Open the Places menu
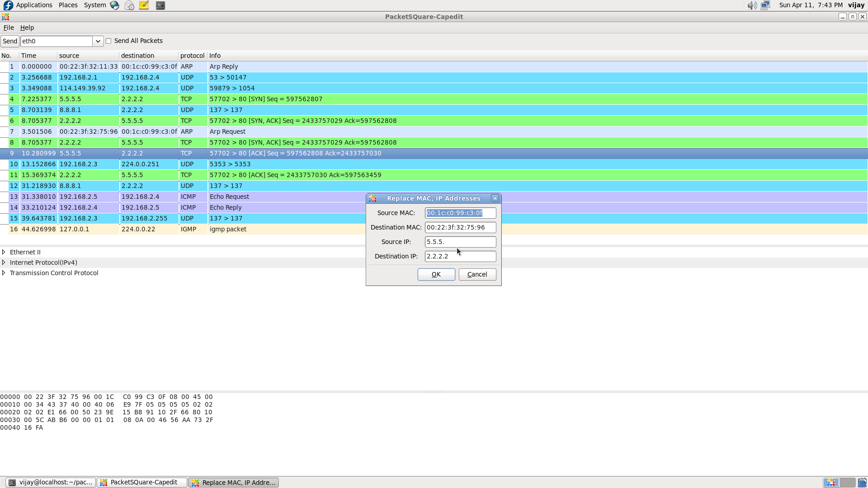The image size is (868, 488). 68,5
